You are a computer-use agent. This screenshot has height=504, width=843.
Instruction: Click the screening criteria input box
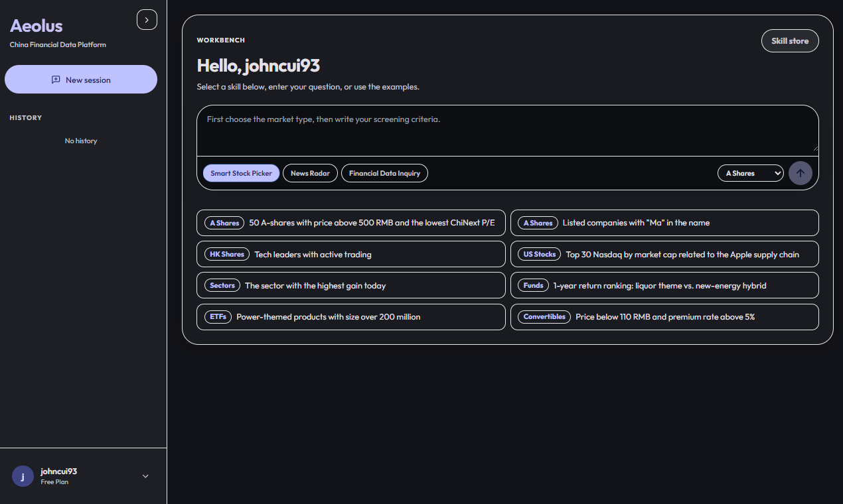[508, 130]
